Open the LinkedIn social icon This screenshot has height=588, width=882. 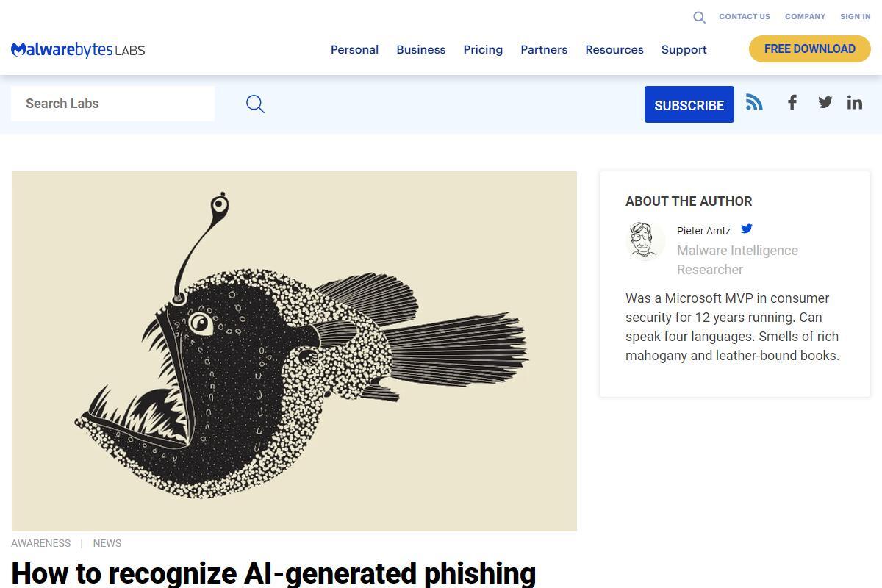pyautogui.click(x=855, y=102)
